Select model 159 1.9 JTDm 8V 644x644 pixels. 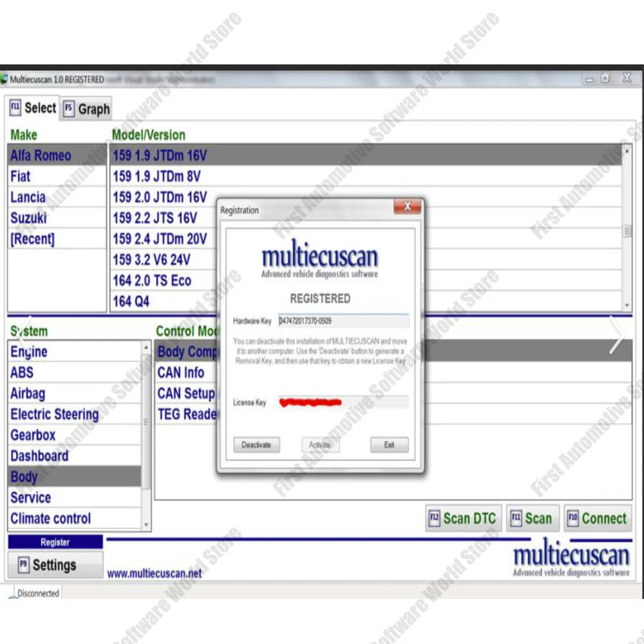[x=366, y=176]
